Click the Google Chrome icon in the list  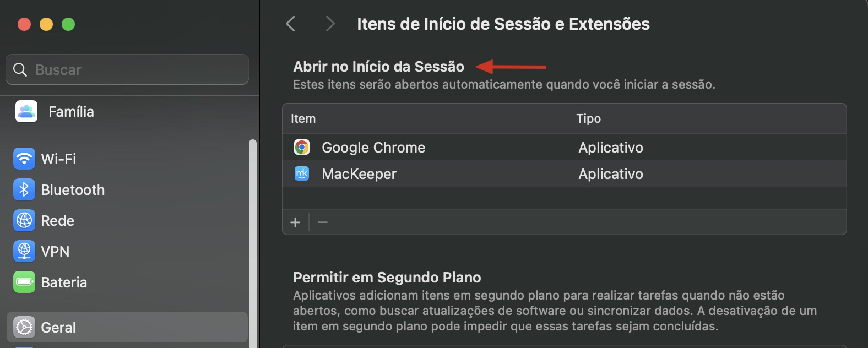coord(302,147)
